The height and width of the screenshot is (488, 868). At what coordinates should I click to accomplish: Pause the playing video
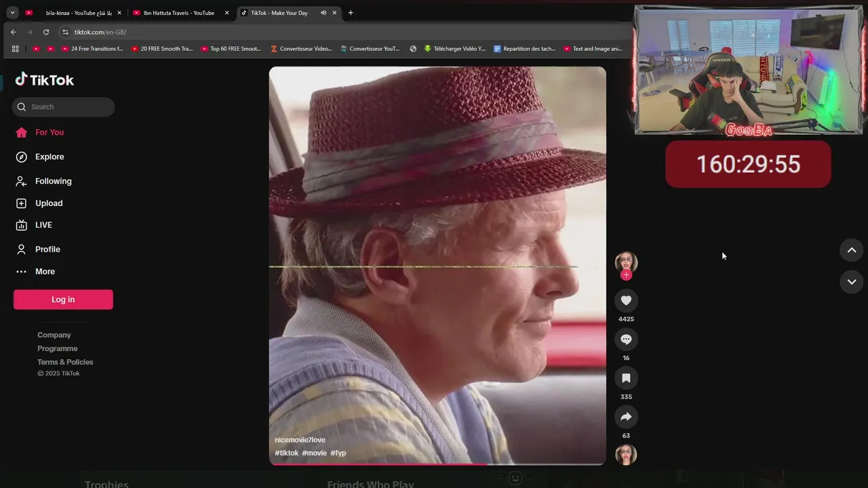pos(437,265)
